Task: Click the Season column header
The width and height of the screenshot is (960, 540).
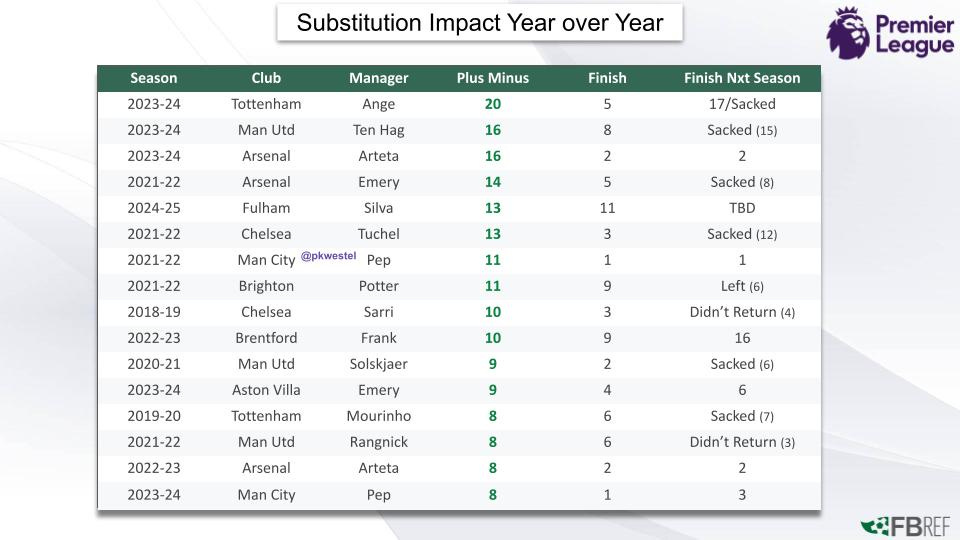Action: (153, 78)
